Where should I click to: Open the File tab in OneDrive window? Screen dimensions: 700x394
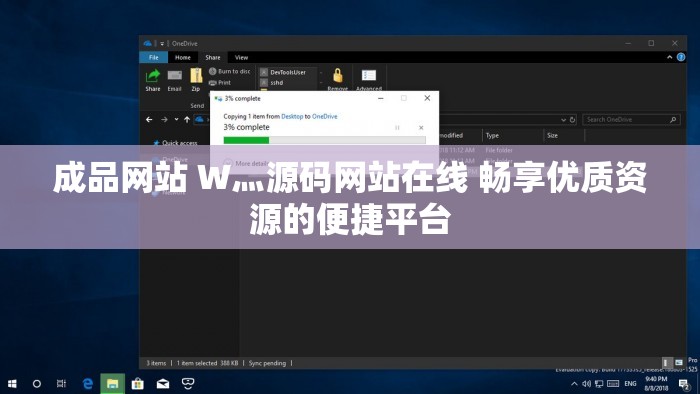click(154, 58)
